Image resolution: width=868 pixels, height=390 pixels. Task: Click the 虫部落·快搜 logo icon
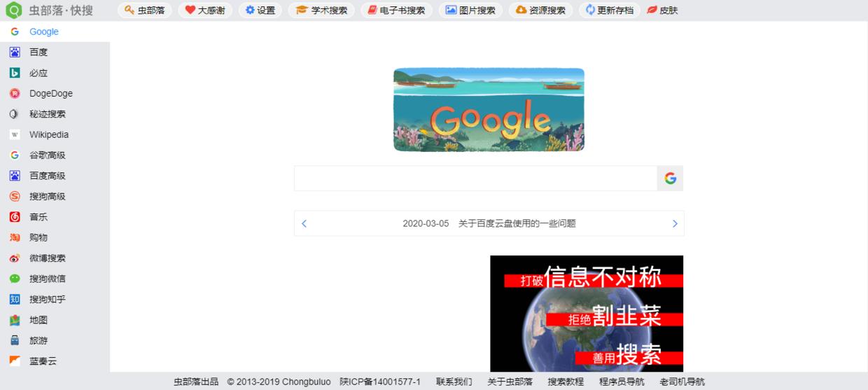pos(14,11)
